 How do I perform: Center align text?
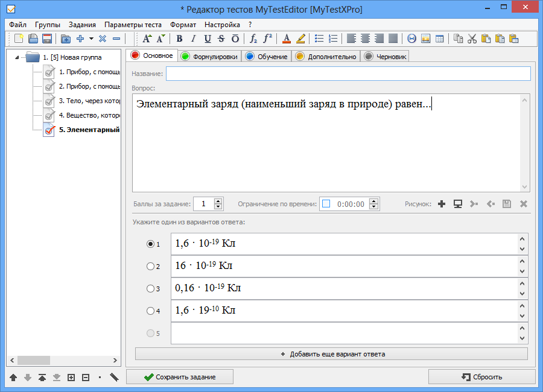click(x=365, y=39)
